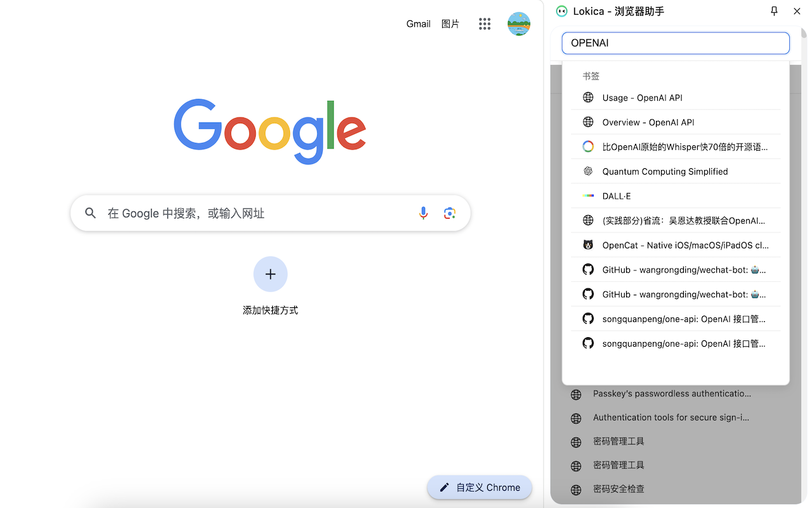Image resolution: width=812 pixels, height=508 pixels.
Task: Open 密码安全检查 bookmark
Action: tap(619, 489)
